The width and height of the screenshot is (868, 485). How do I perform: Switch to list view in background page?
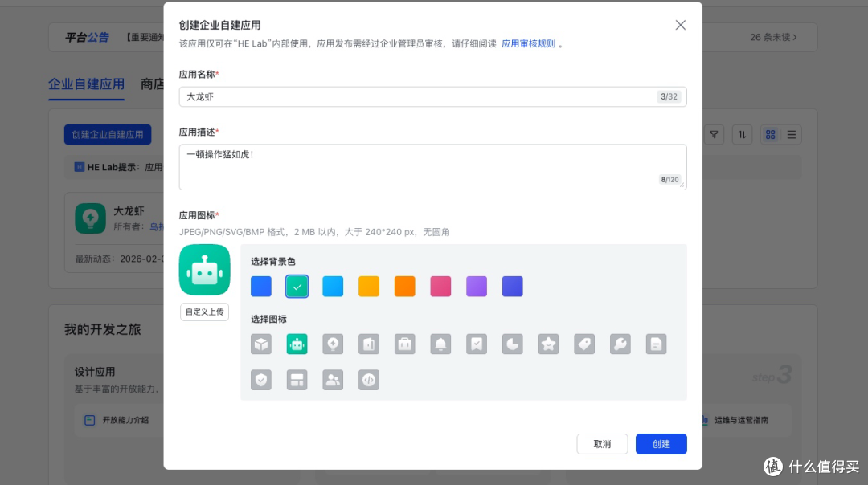792,134
